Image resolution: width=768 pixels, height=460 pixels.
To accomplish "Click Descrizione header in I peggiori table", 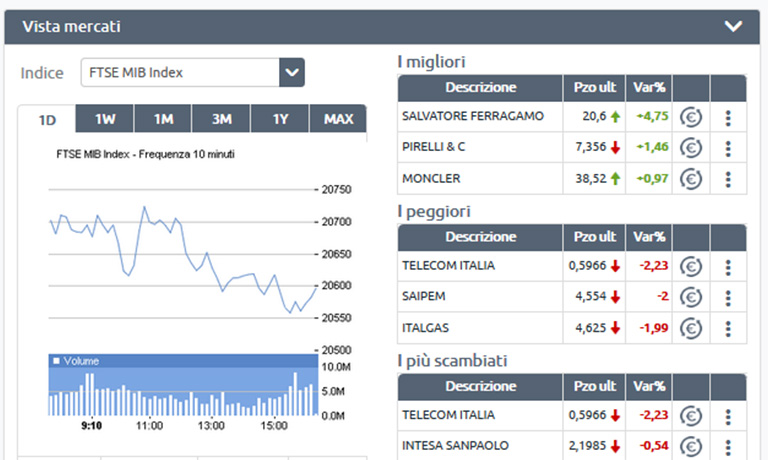I will tap(480, 237).
